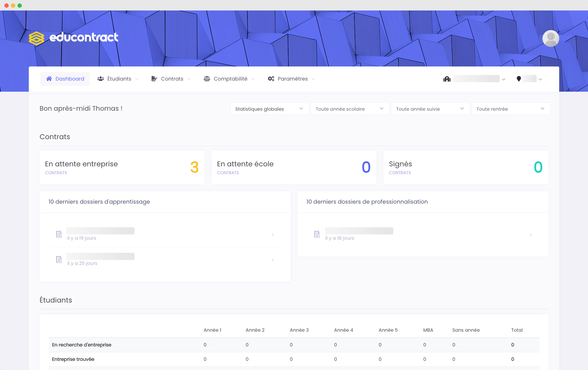Expand the Étudiants menu chevron

pyautogui.click(x=136, y=79)
